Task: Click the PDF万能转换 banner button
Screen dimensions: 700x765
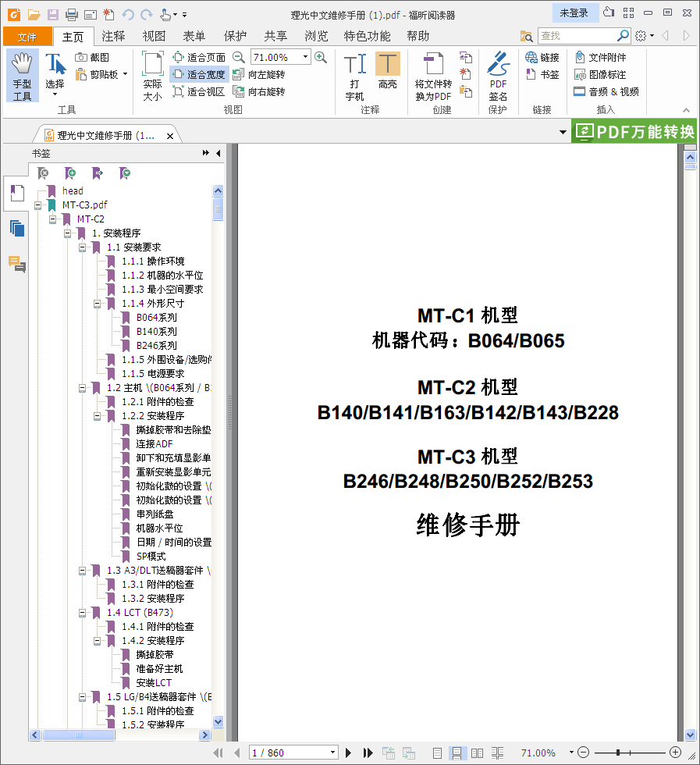Action: coord(634,131)
